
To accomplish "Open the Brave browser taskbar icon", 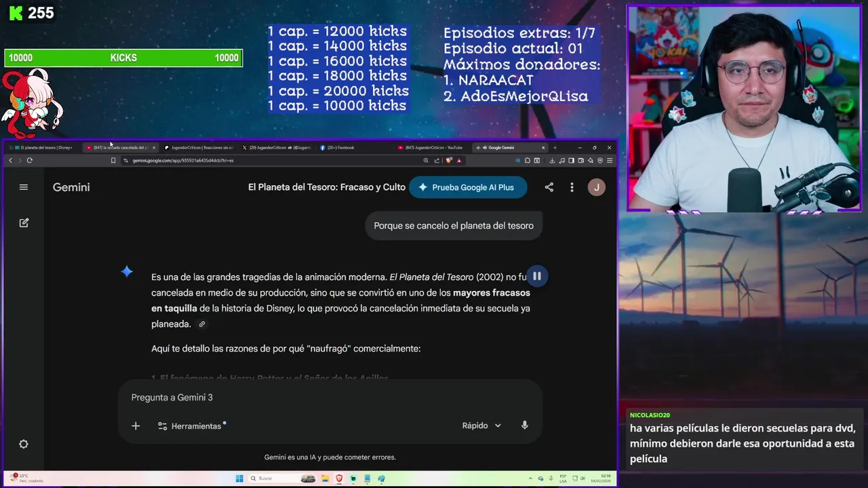I will point(339,479).
